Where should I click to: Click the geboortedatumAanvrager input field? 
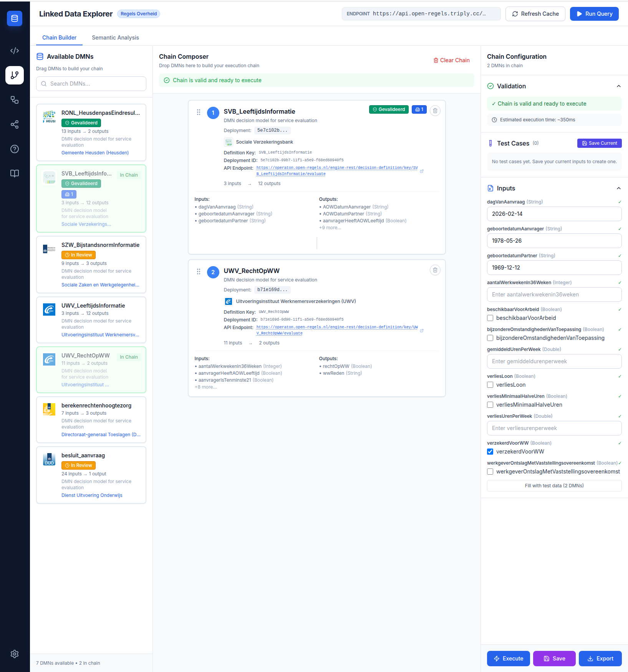click(x=554, y=241)
